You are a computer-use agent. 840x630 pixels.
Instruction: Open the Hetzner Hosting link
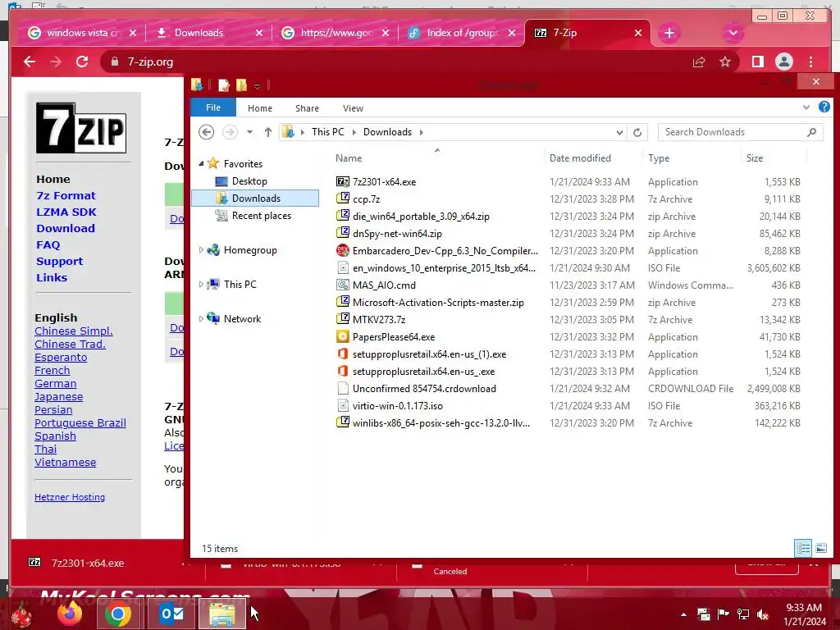(70, 497)
